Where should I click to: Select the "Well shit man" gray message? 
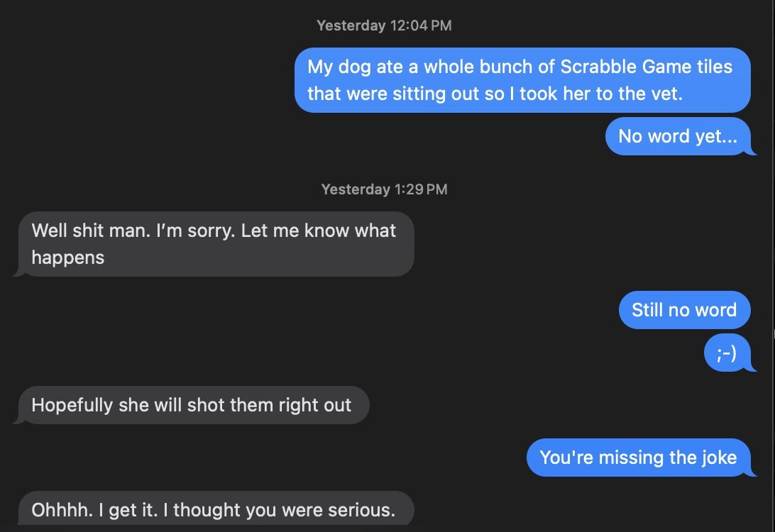pyautogui.click(x=213, y=244)
